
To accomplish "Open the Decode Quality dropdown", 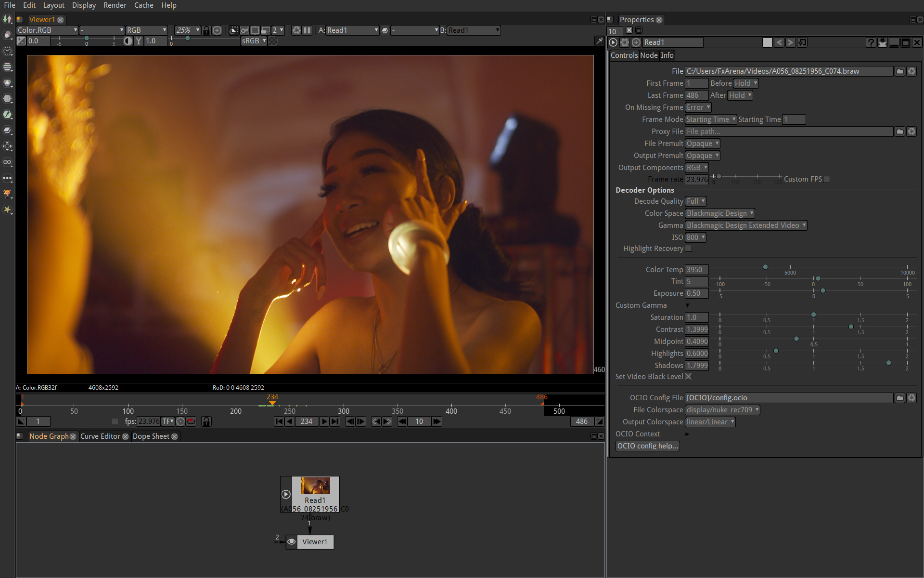I will pos(695,201).
